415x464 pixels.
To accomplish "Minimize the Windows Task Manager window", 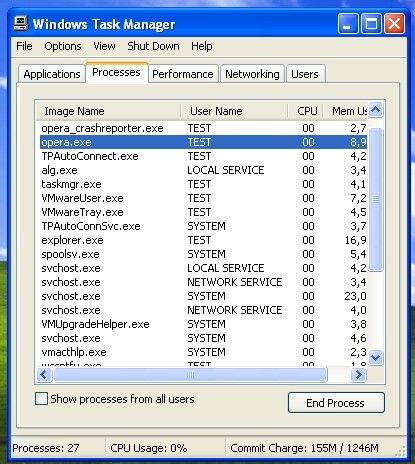I will coord(348,24).
